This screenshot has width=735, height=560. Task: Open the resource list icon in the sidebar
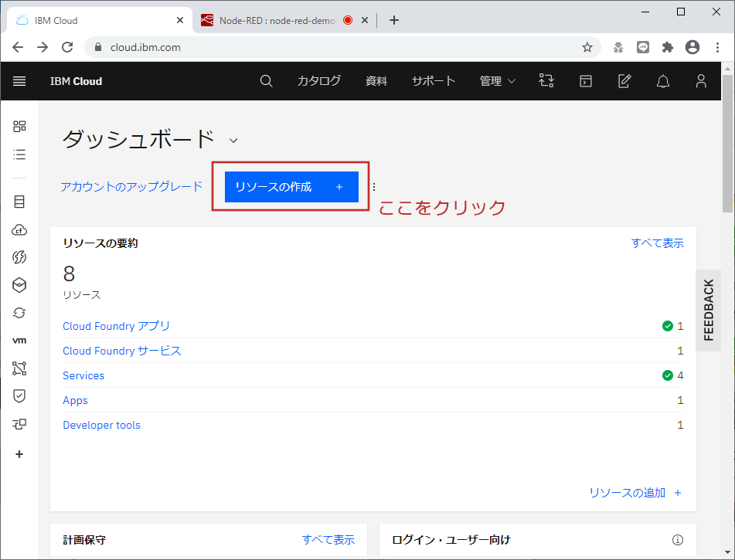pos(19,154)
